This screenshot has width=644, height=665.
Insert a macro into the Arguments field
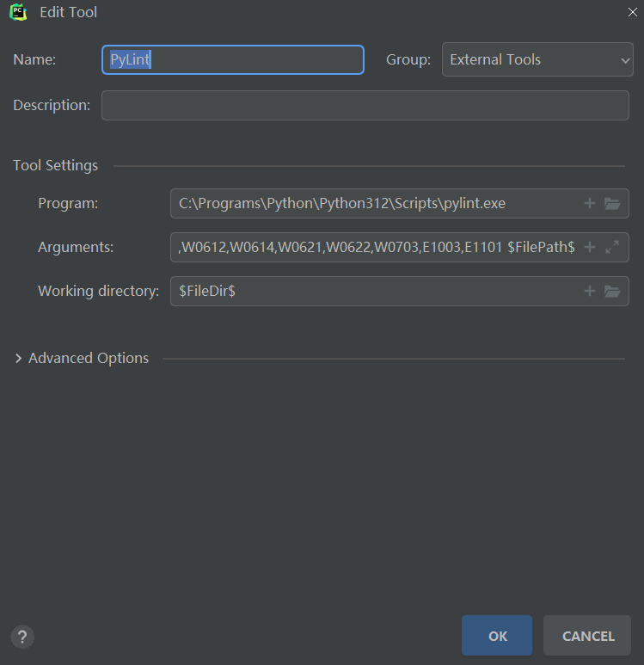[x=590, y=247]
